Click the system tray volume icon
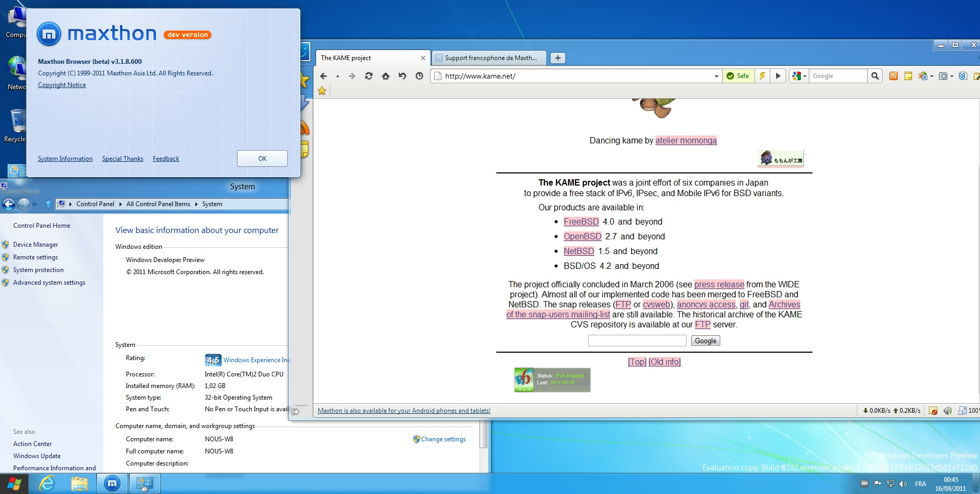980x494 pixels. 903,483
